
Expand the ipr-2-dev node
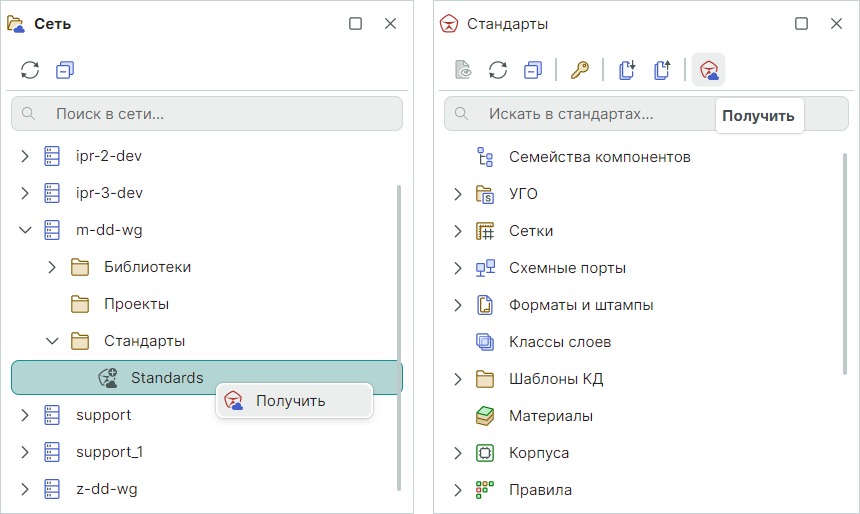point(25,156)
